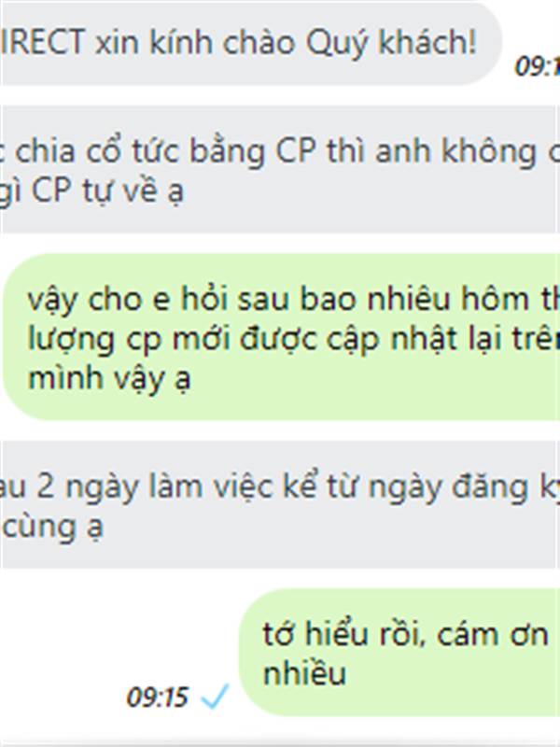The image size is (560, 747).
Task: Click the word 'nhiều' in the last message
Action: [305, 673]
